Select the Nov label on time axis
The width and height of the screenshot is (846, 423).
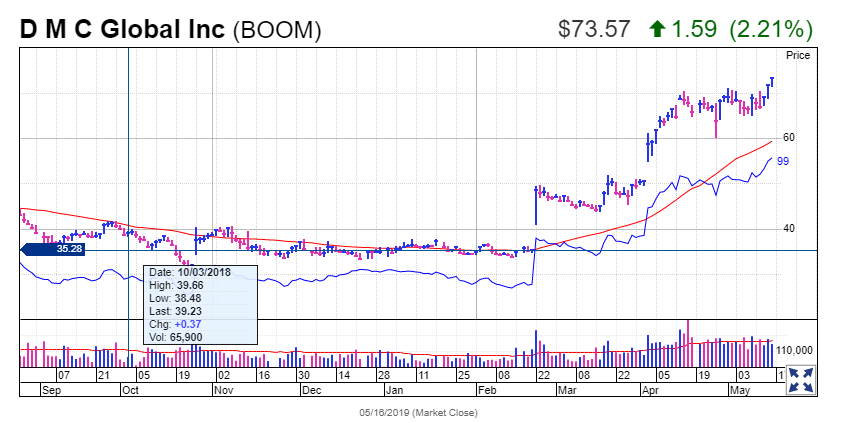tap(223, 389)
